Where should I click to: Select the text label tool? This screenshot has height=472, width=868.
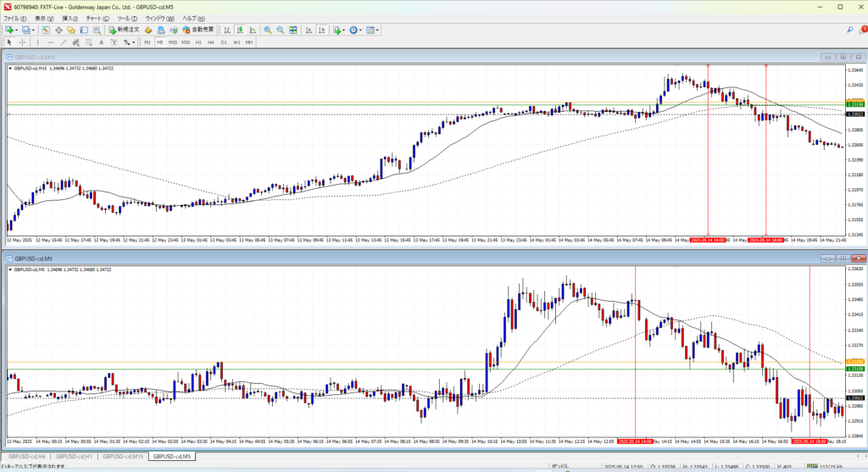(101, 42)
